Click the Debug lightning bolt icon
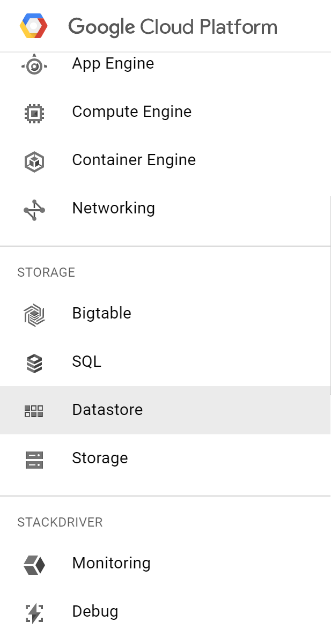The height and width of the screenshot is (644, 331). pos(34,613)
